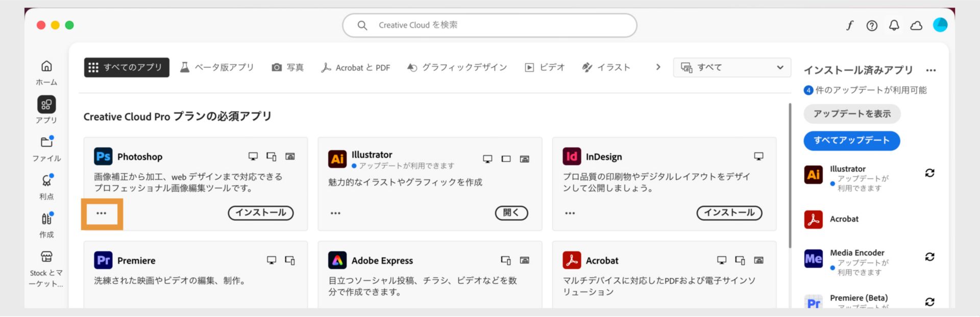Click the Illustrator Ai card icon
980x317 pixels.
(337, 159)
